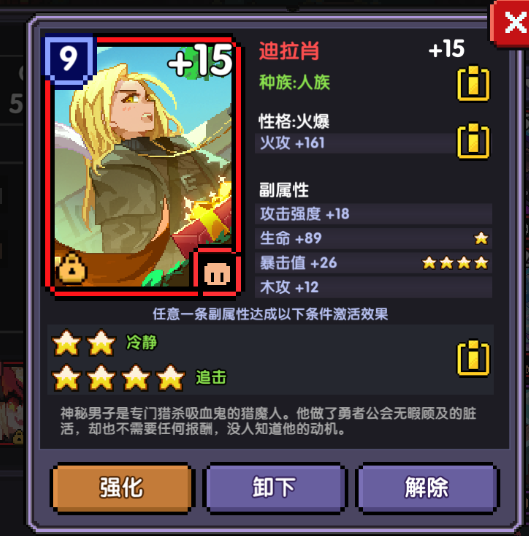Image resolution: width=529 pixels, height=536 pixels.
Task: Tap the info icon beside 冷静 and 追击 effects
Action: pos(473,358)
